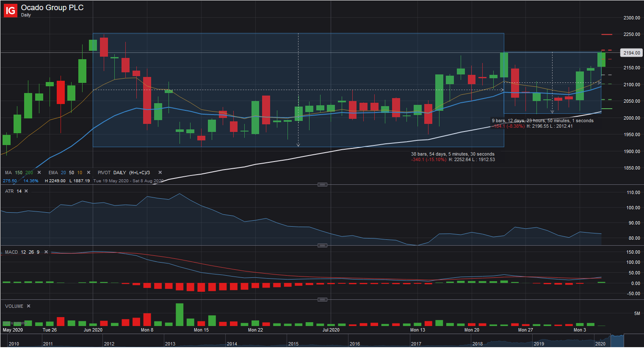Click the 2194.00 current price label

click(632, 53)
